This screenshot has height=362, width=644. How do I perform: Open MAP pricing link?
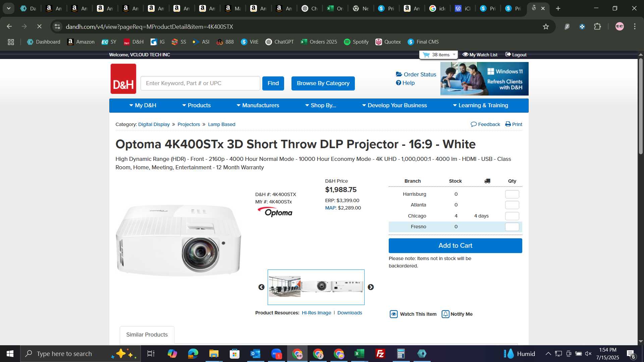tap(330, 208)
